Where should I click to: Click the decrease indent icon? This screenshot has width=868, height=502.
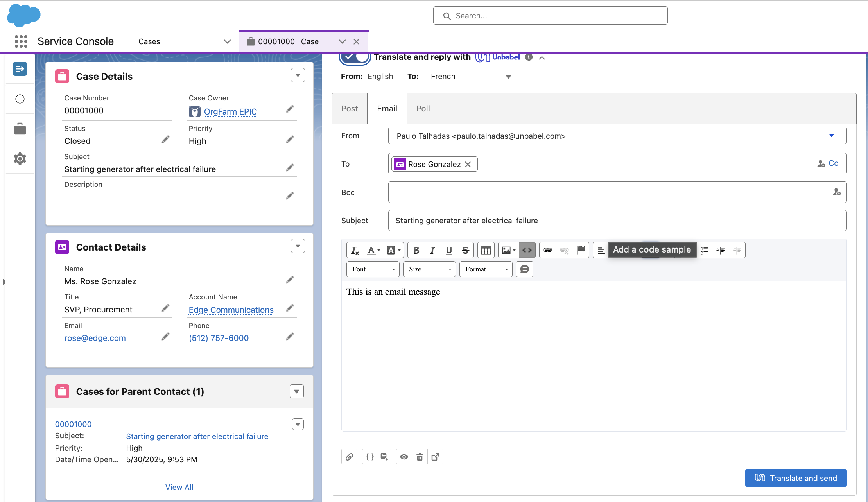tap(737, 250)
